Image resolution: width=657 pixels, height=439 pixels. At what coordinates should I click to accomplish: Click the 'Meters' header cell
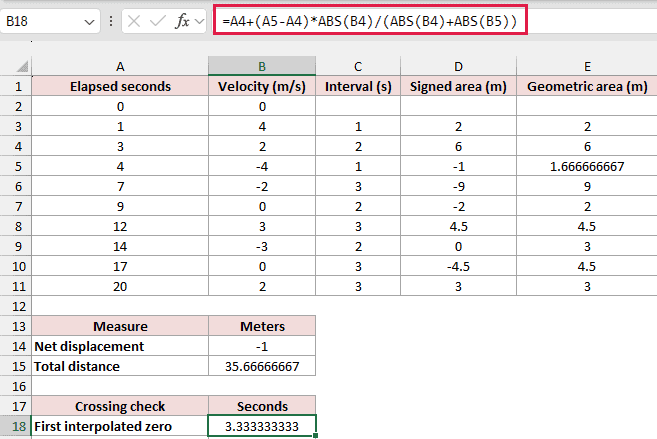tap(262, 326)
